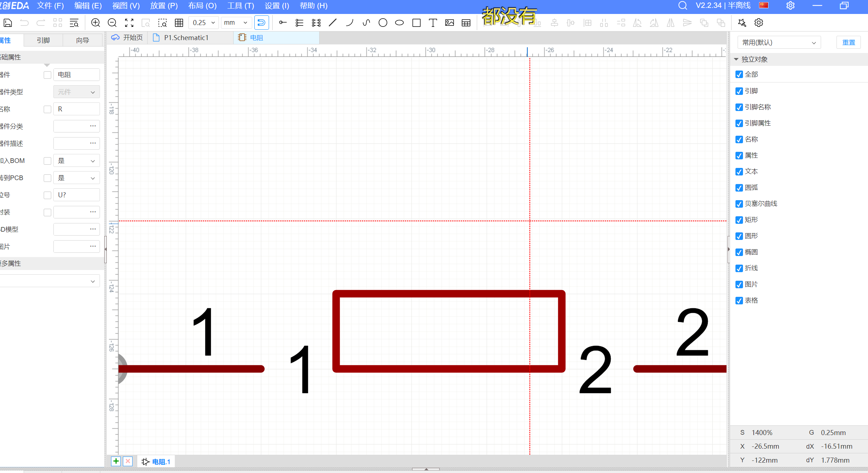The image size is (868, 473).
Task: Open the 放置 (P) menu
Action: [x=164, y=6]
